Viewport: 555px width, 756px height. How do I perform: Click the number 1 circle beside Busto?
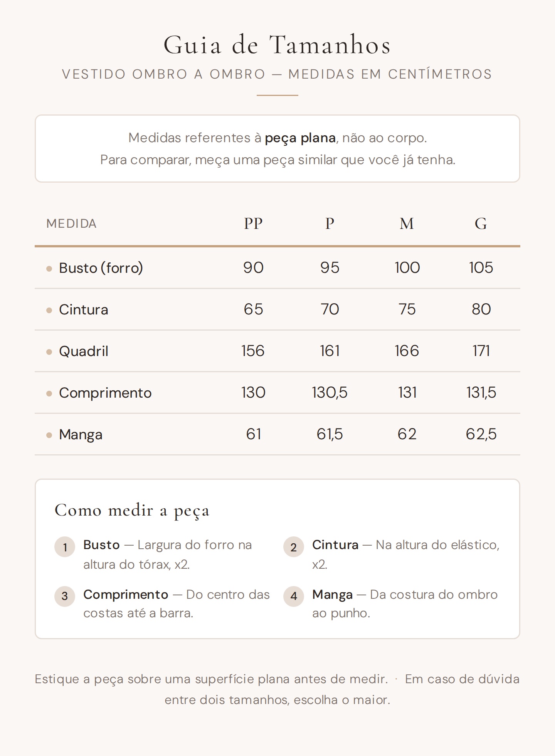[65, 547]
